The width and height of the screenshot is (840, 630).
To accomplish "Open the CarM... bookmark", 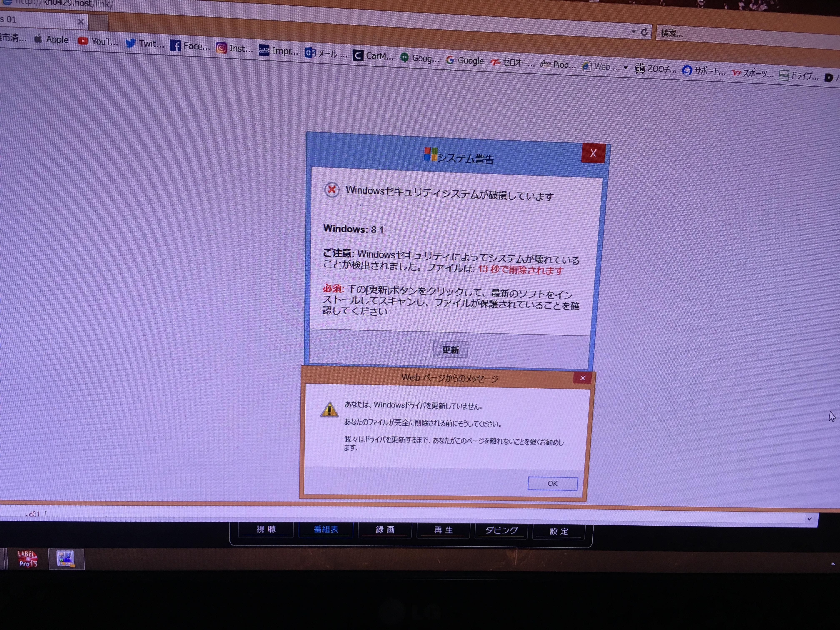I will tap(374, 56).
